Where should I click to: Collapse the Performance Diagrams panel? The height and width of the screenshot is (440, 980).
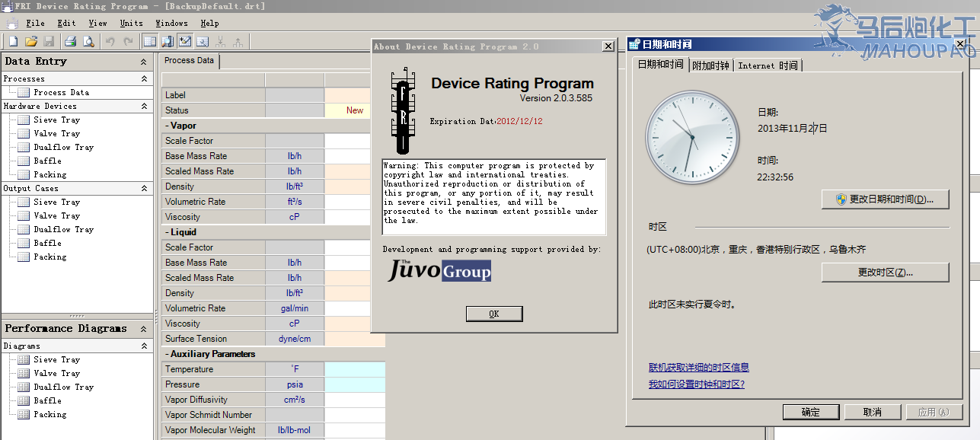(144, 329)
